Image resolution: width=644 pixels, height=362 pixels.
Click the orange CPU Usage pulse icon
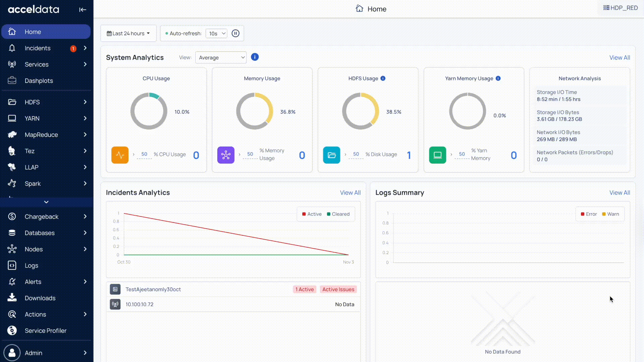[120, 155]
